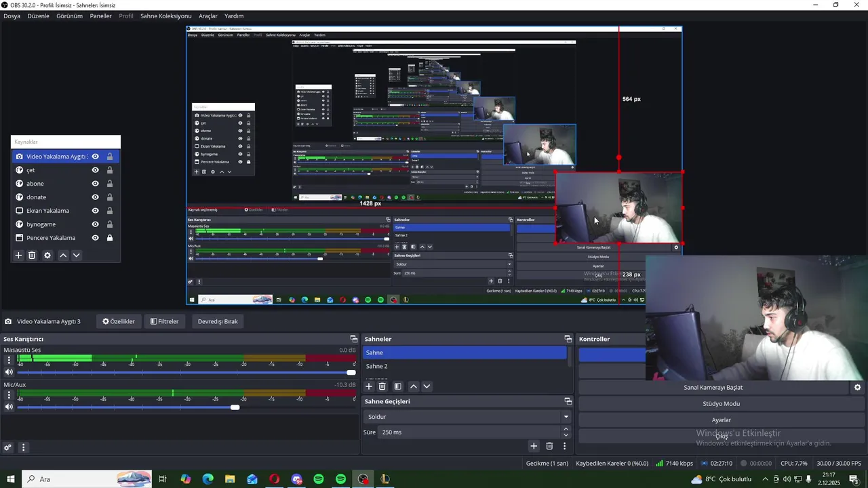Image resolution: width=868 pixels, height=488 pixels.
Task: Enable Stüdyo Modu
Action: point(722,404)
